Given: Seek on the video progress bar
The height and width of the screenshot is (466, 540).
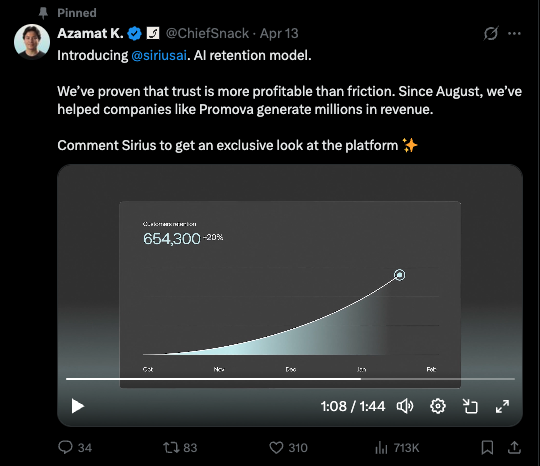Looking at the screenshot, I should pos(290,379).
